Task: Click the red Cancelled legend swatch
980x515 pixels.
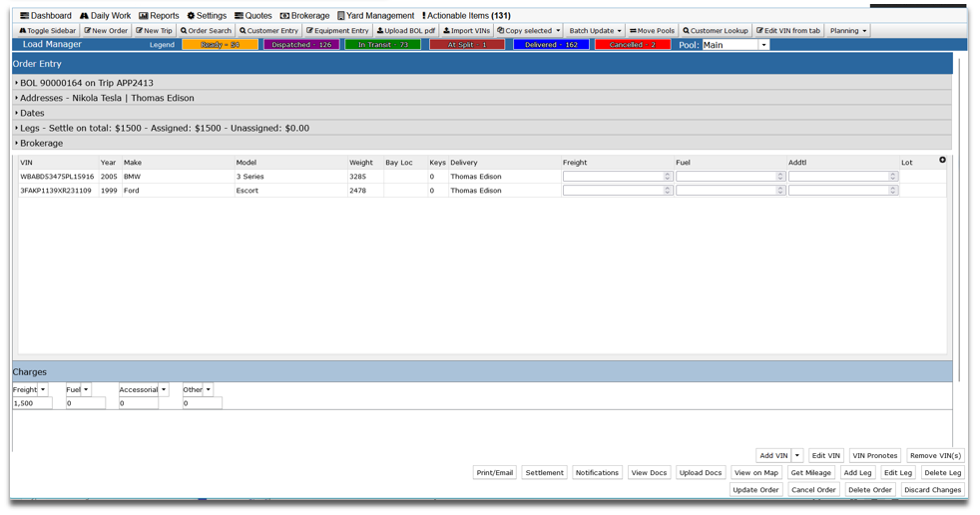Action: point(633,45)
